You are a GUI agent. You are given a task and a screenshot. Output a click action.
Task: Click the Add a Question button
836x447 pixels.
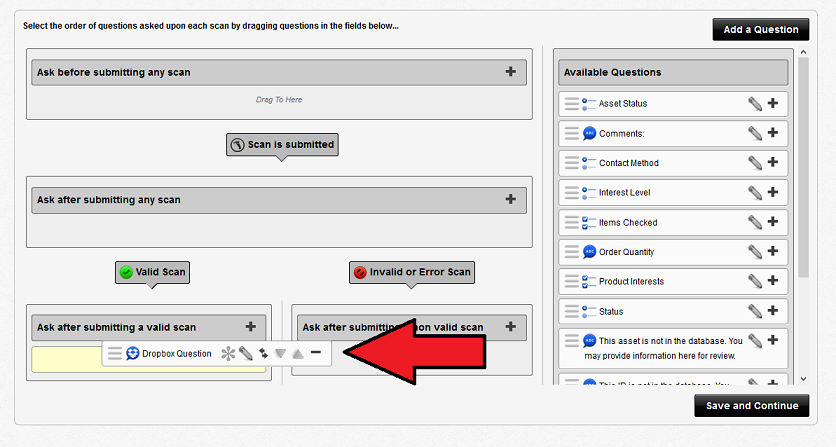point(761,30)
